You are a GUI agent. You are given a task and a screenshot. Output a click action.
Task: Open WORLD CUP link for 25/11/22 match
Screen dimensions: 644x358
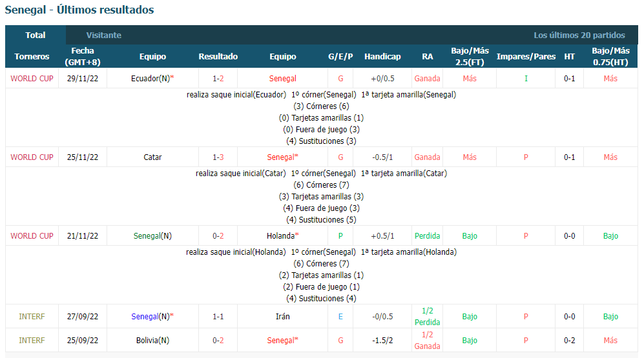[32, 157]
